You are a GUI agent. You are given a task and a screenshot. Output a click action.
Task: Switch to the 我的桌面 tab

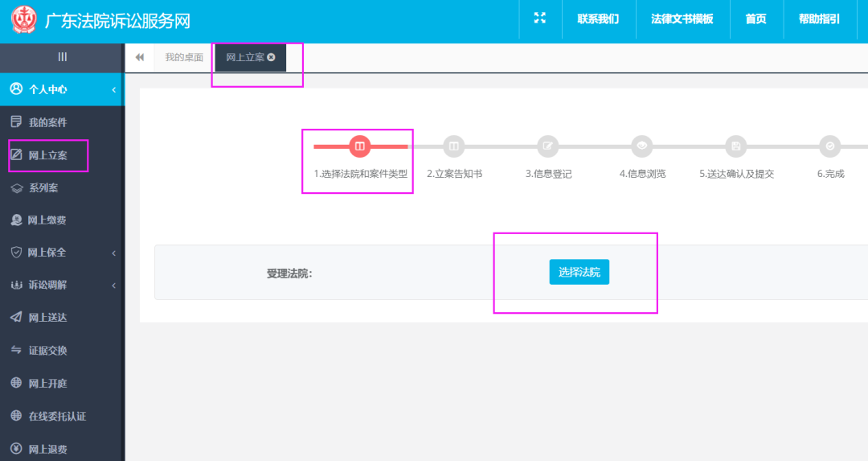(x=184, y=58)
